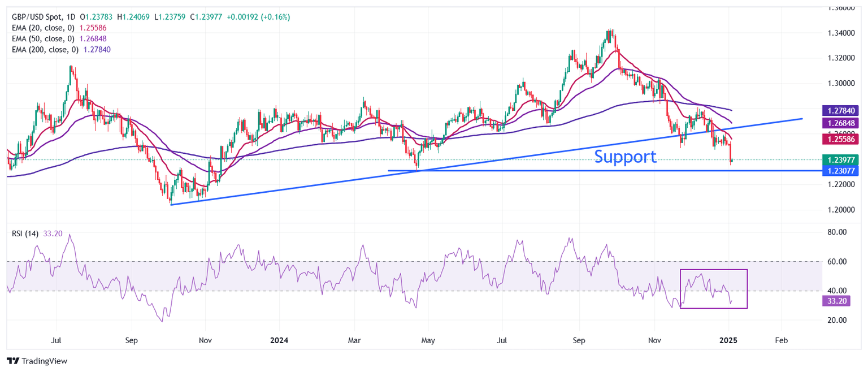Click the blue 1.23077 support price label

point(841,171)
